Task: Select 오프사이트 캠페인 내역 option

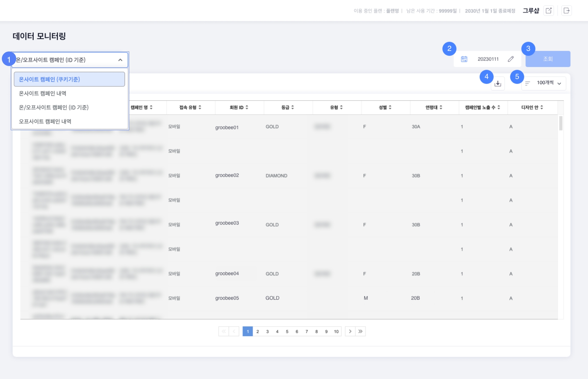Action: (45, 121)
